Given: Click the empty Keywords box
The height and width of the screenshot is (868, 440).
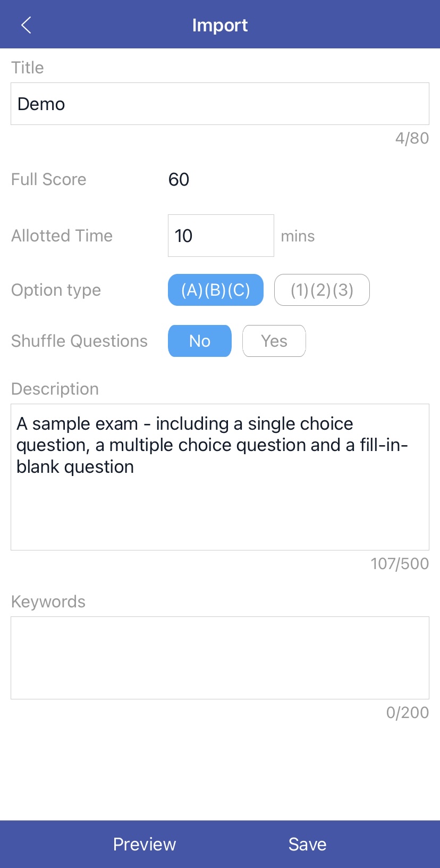Looking at the screenshot, I should (220, 657).
